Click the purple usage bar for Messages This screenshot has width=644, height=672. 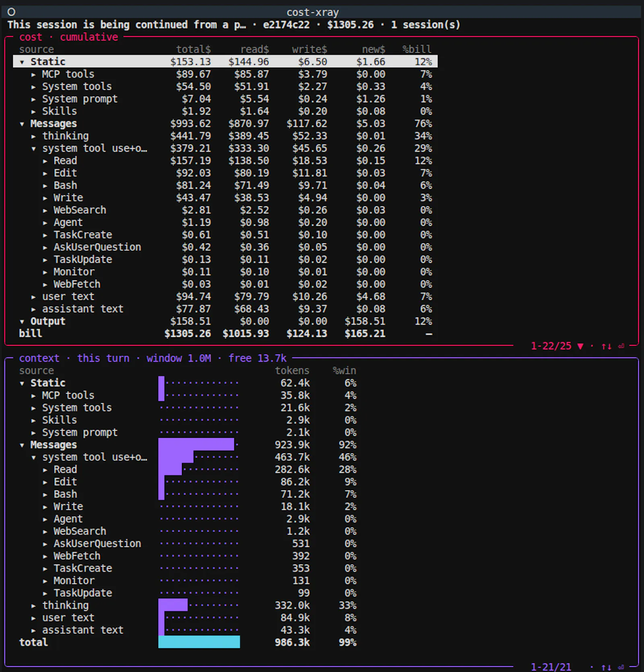coord(196,444)
